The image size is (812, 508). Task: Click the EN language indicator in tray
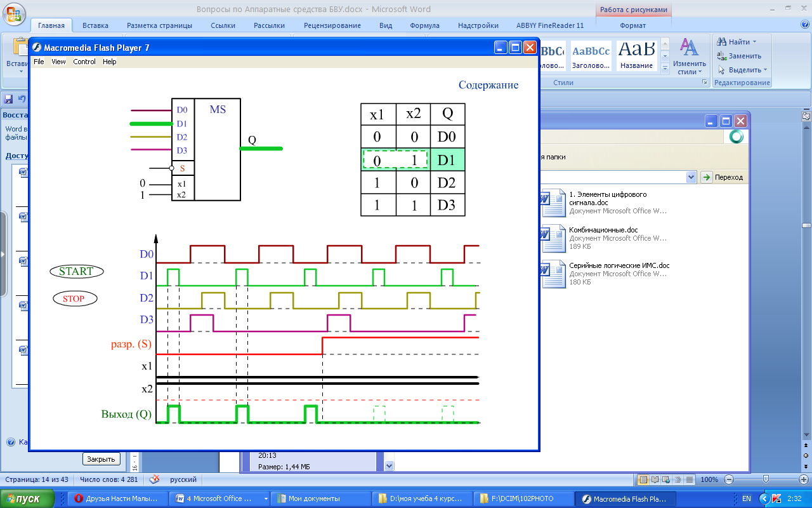pos(747,498)
